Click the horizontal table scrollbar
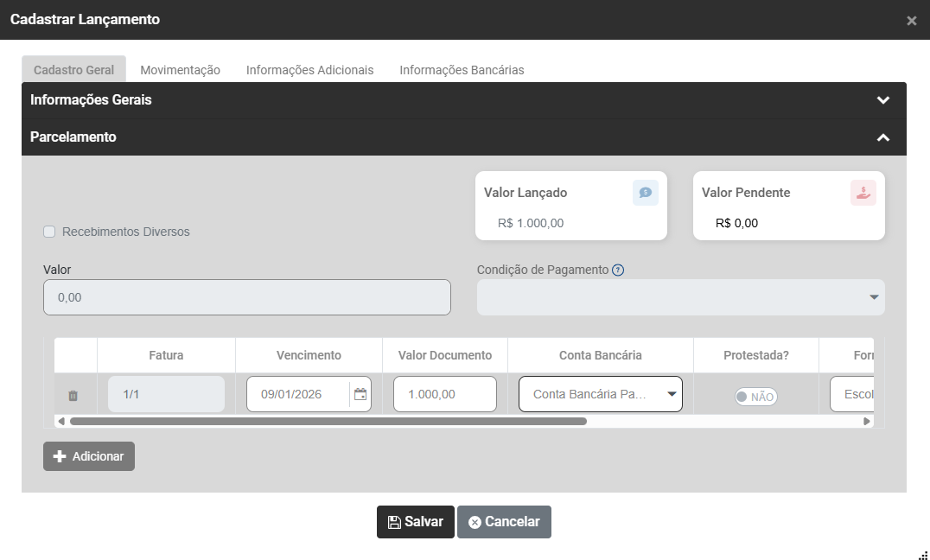Screen dimensions: 930x560 [328, 422]
